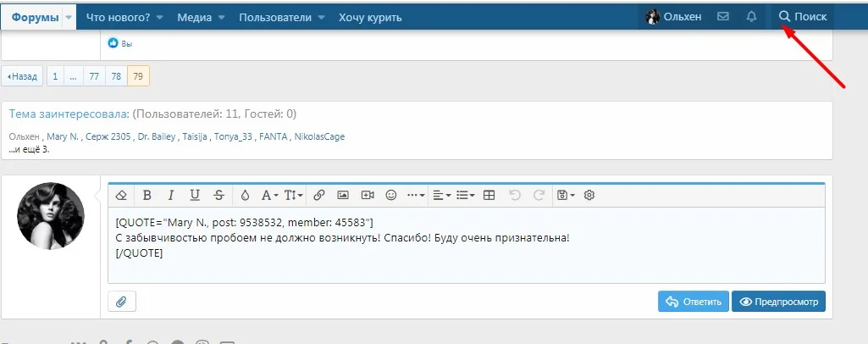
Task: Attach a file with paperclip button
Action: click(122, 302)
